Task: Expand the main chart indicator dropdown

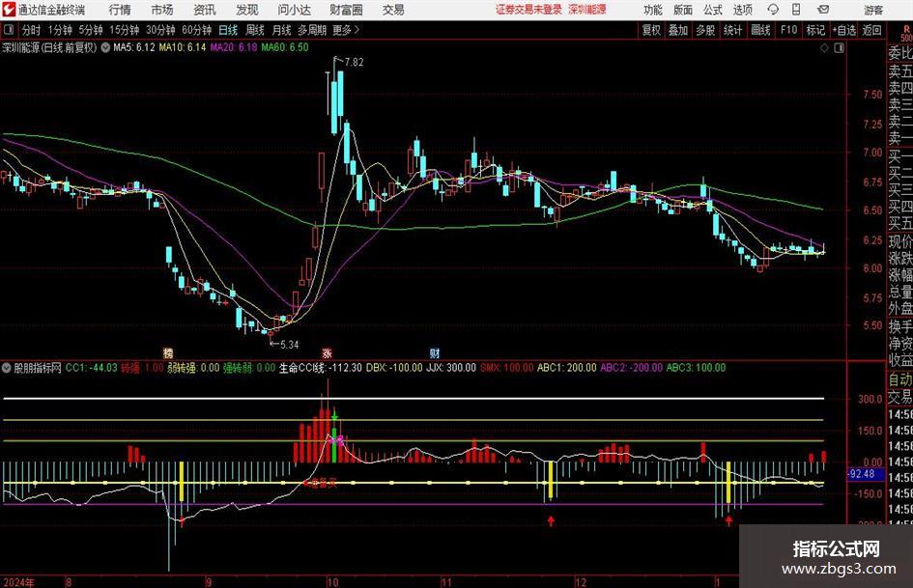Action: coord(105,47)
